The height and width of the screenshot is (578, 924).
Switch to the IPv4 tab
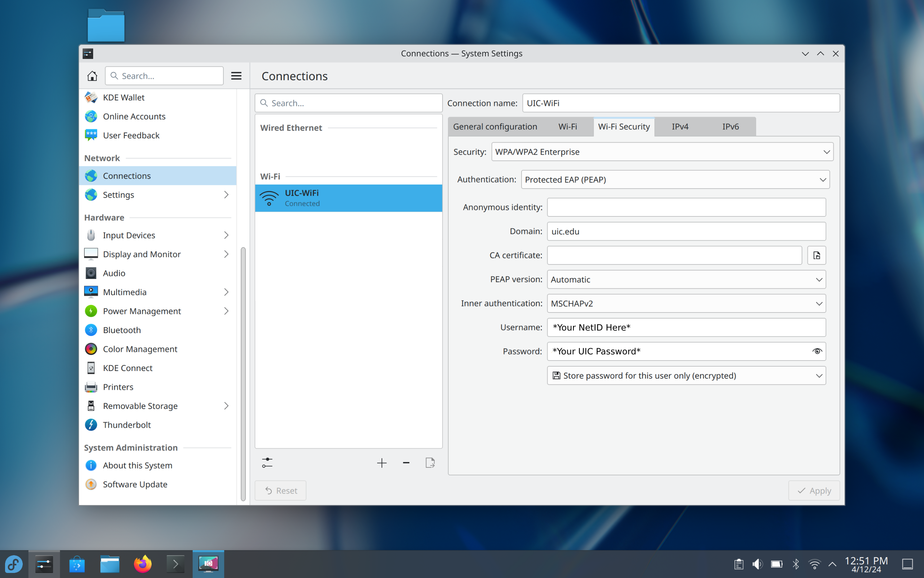point(680,126)
